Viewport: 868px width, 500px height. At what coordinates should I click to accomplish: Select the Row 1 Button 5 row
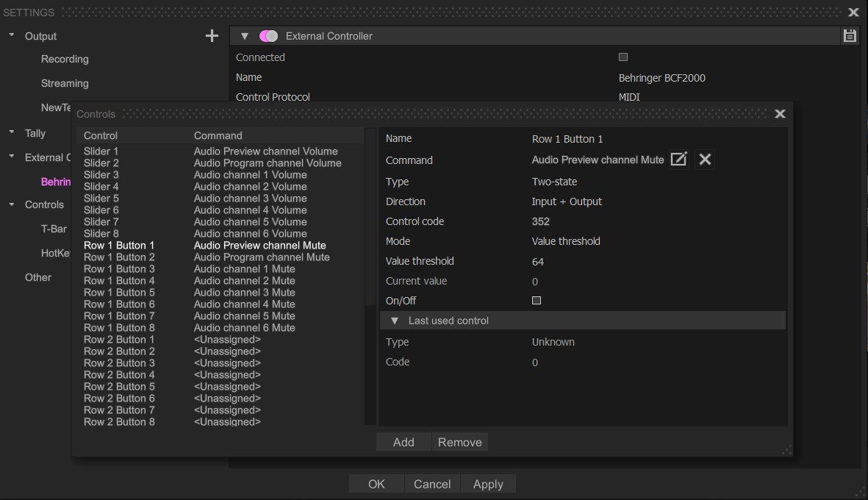(x=220, y=293)
